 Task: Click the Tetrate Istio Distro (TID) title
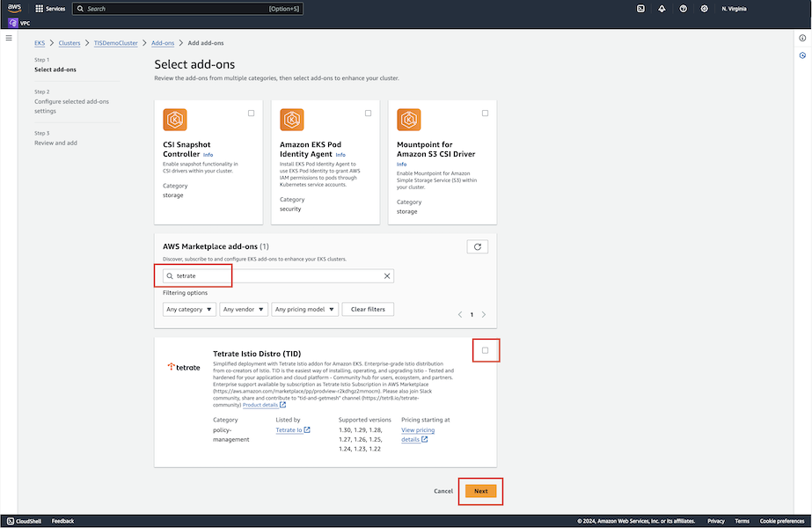(x=257, y=354)
